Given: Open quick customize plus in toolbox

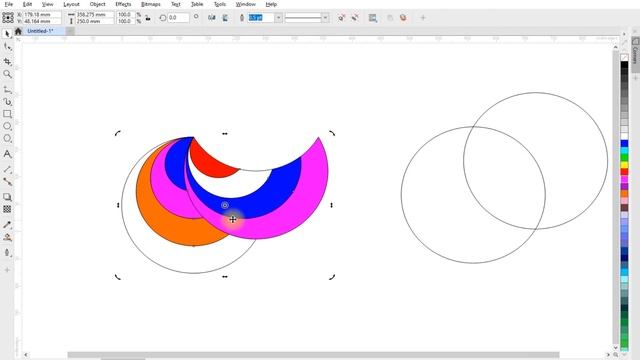Looking at the screenshot, I should [x=7, y=270].
